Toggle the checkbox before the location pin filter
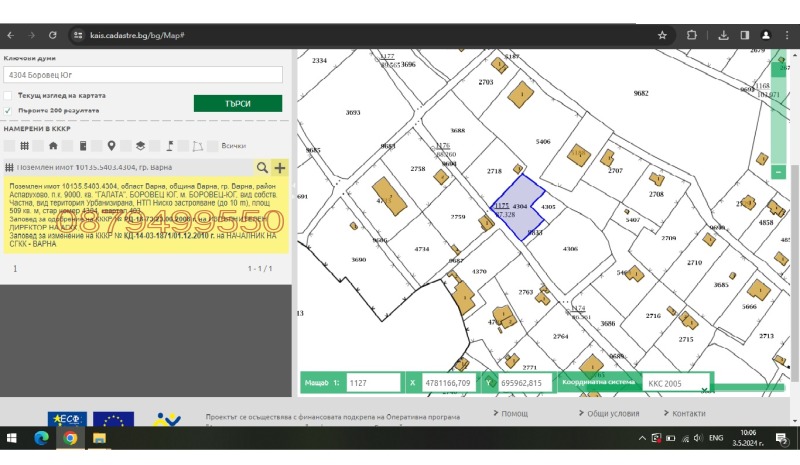Image resolution: width=800 pixels, height=465 pixels. coord(98,146)
